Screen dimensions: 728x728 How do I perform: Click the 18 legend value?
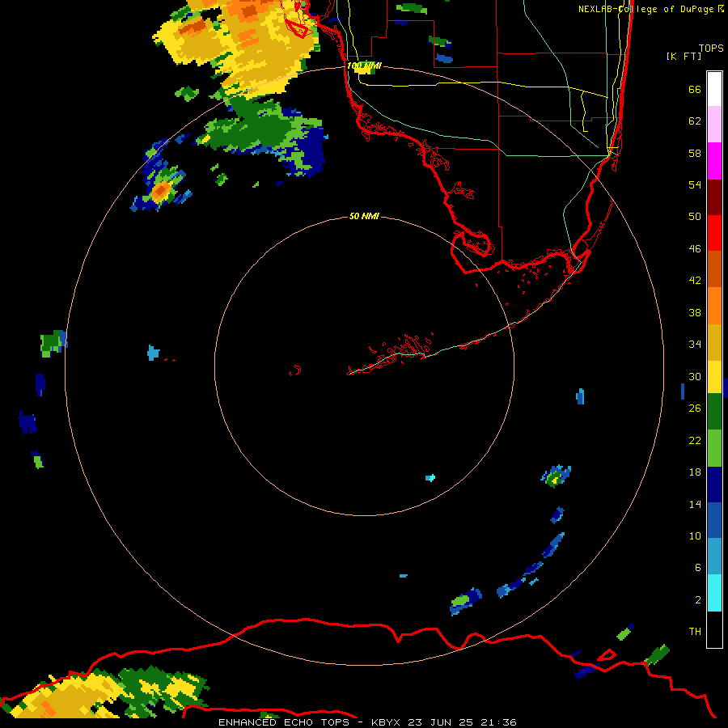point(695,472)
